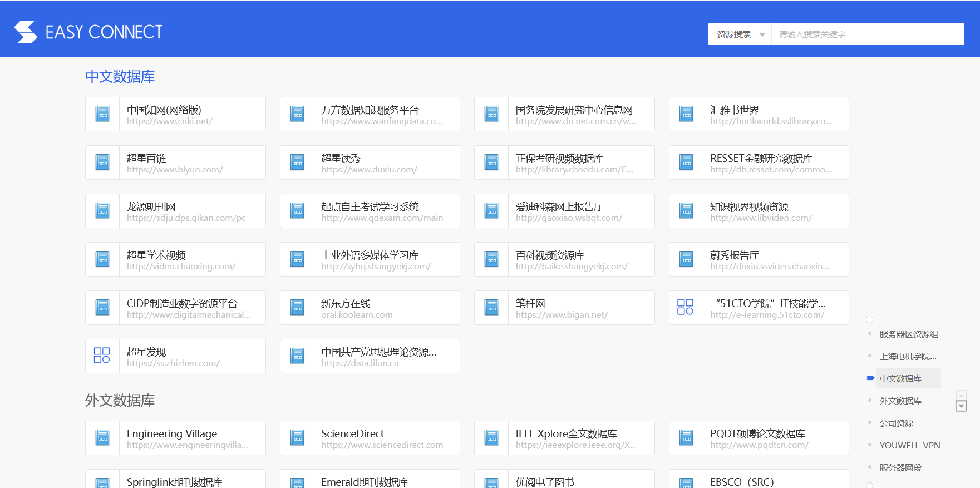
Task: Jump to 外文数据库 in side navigation
Action: 900,401
